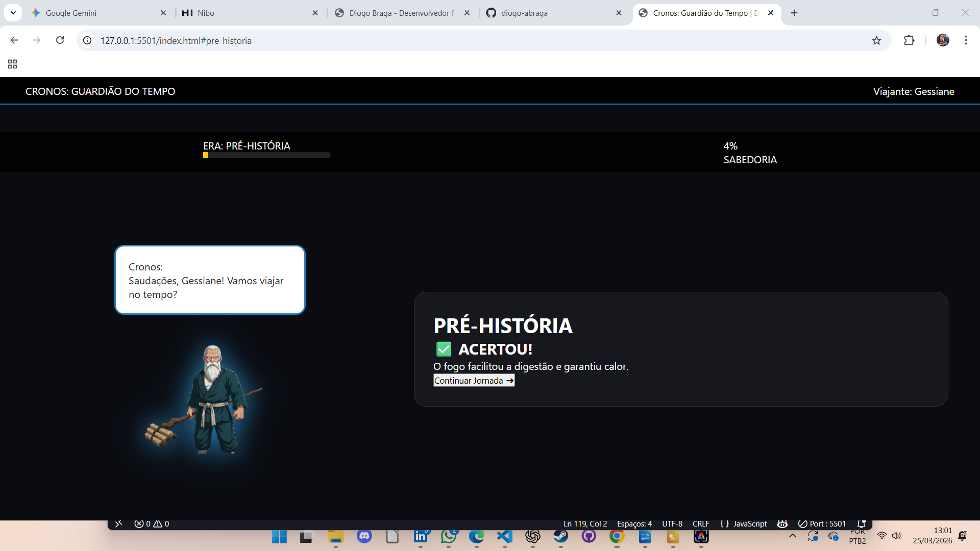Open the apps grid in bookmarks bar
Screen dimensions: 980x551
[13, 64]
